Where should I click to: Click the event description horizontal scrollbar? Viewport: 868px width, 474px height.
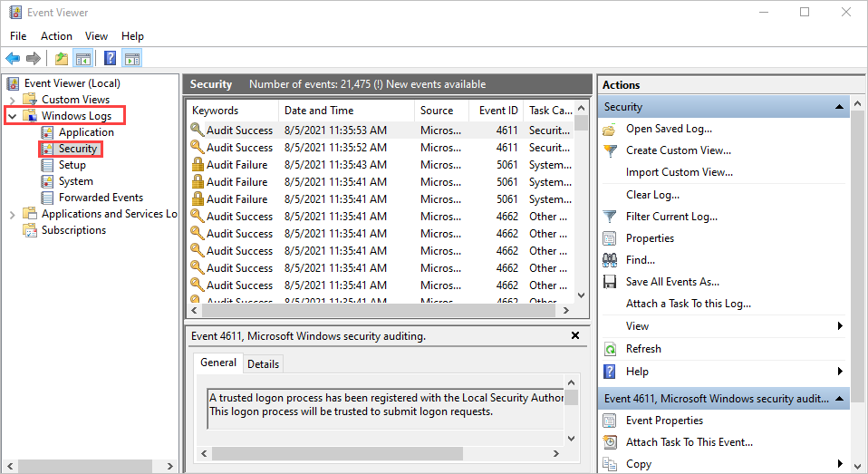337,453
